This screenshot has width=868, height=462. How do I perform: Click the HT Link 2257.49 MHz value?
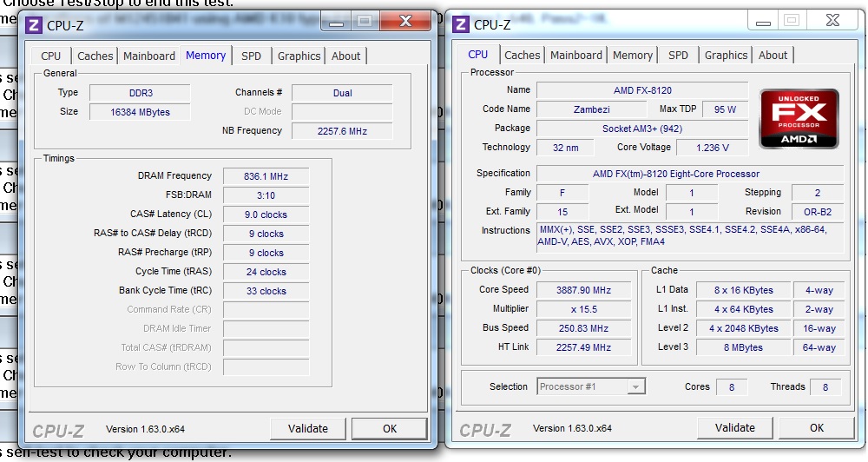(x=583, y=347)
